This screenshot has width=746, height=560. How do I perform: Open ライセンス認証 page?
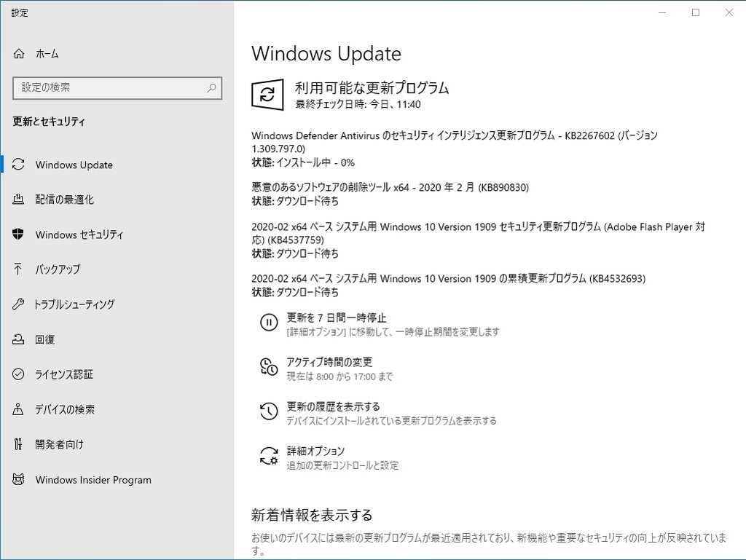[117, 374]
